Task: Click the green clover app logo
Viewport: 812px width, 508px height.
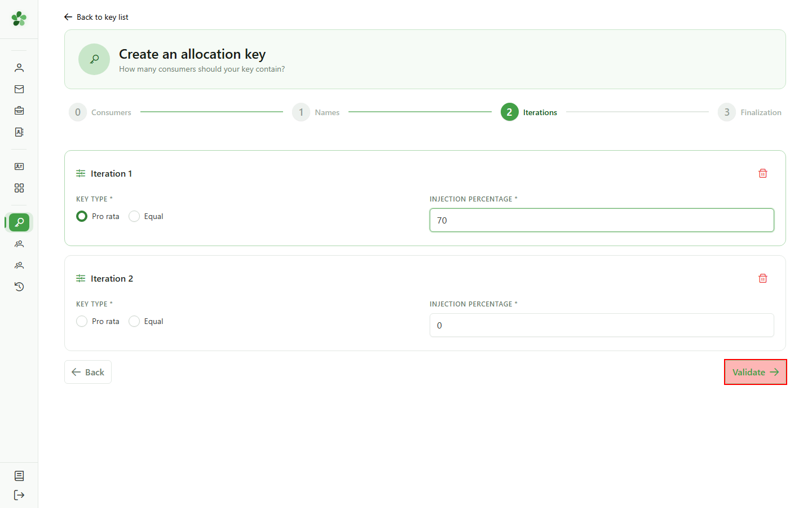Action: [19, 19]
